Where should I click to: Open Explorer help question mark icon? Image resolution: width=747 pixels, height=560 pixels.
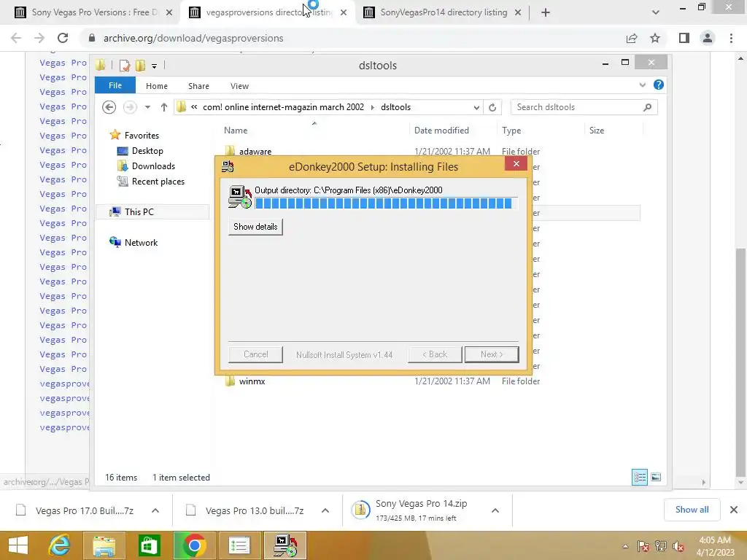pyautogui.click(x=659, y=85)
